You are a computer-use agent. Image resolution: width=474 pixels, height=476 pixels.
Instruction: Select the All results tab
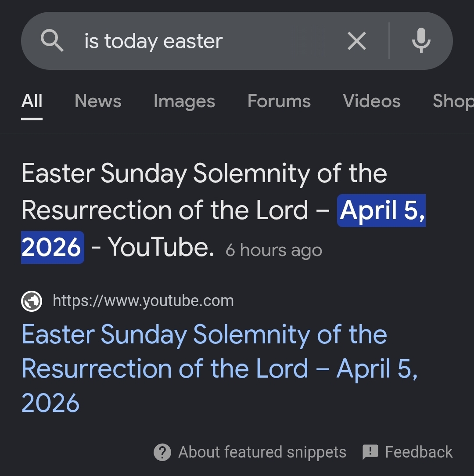tap(32, 101)
